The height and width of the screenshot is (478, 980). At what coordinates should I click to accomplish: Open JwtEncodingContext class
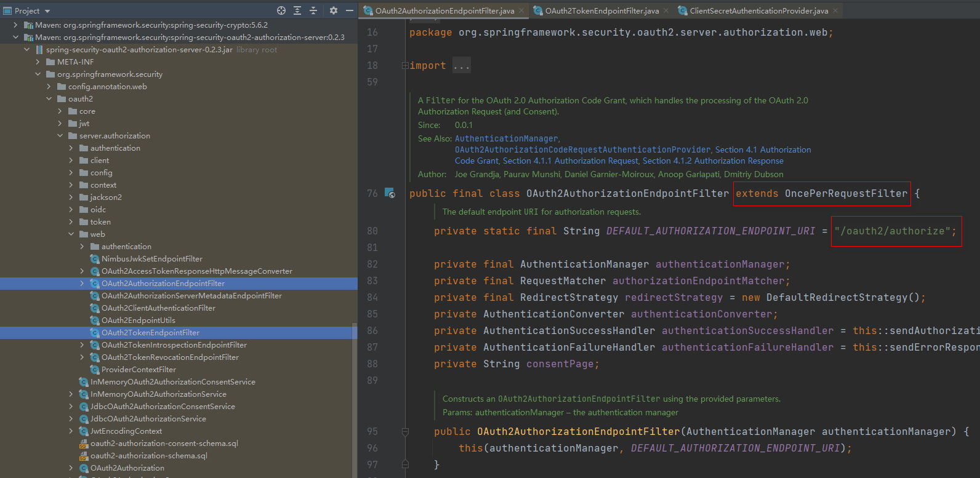(126, 431)
